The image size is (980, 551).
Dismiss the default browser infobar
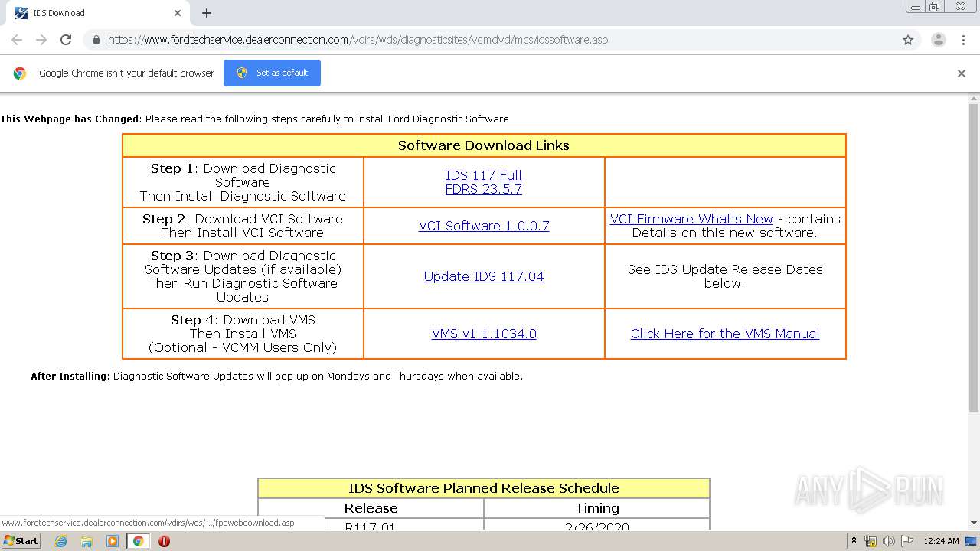[x=962, y=73]
